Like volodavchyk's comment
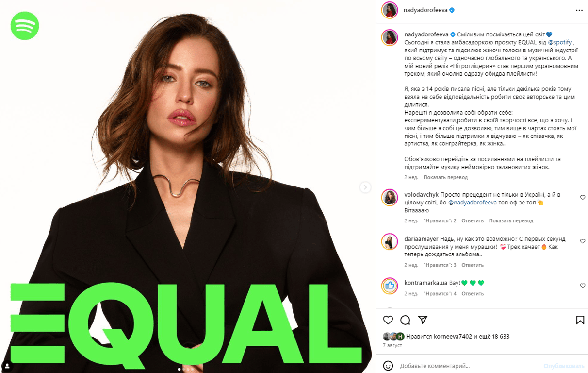588x373 pixels. (x=583, y=197)
